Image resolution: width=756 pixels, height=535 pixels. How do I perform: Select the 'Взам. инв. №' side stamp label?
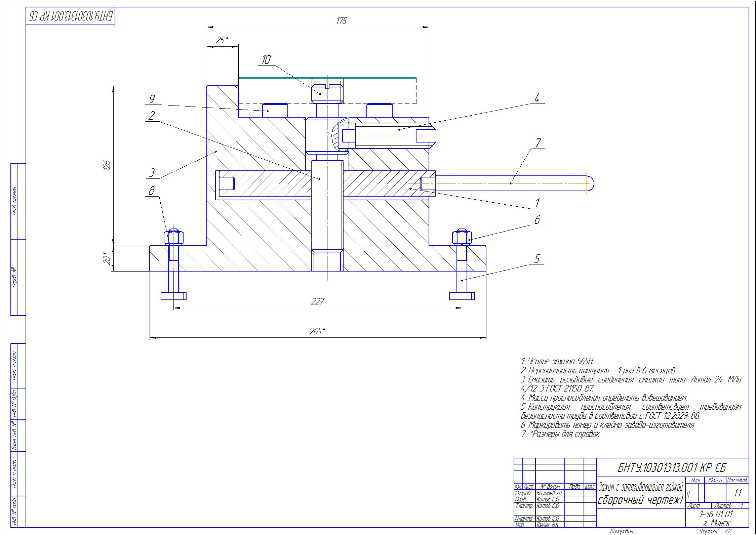[14, 436]
